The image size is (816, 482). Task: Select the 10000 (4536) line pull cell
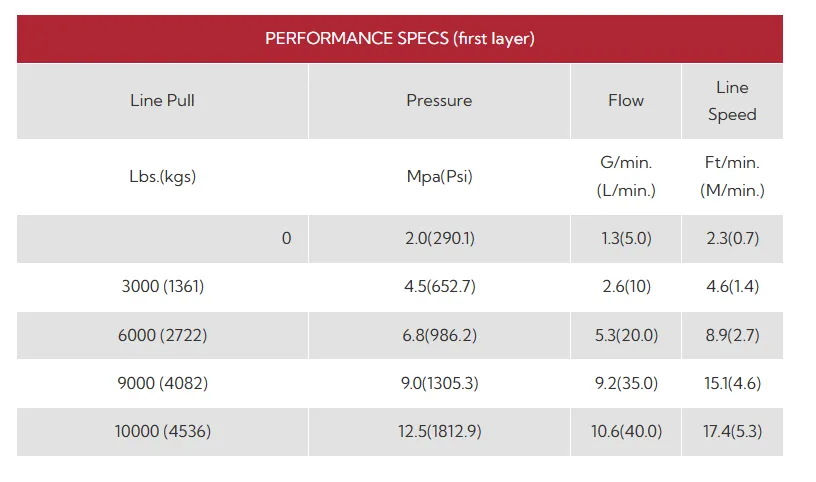162,432
